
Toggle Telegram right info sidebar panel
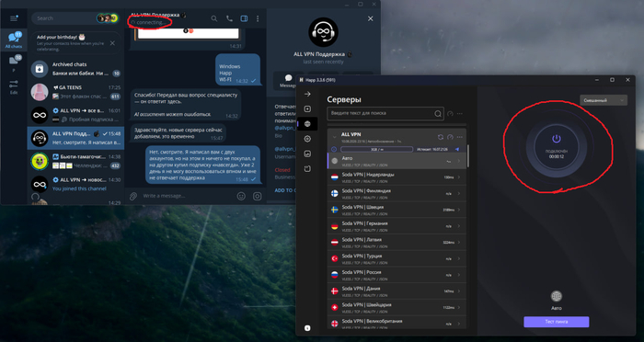(244, 18)
